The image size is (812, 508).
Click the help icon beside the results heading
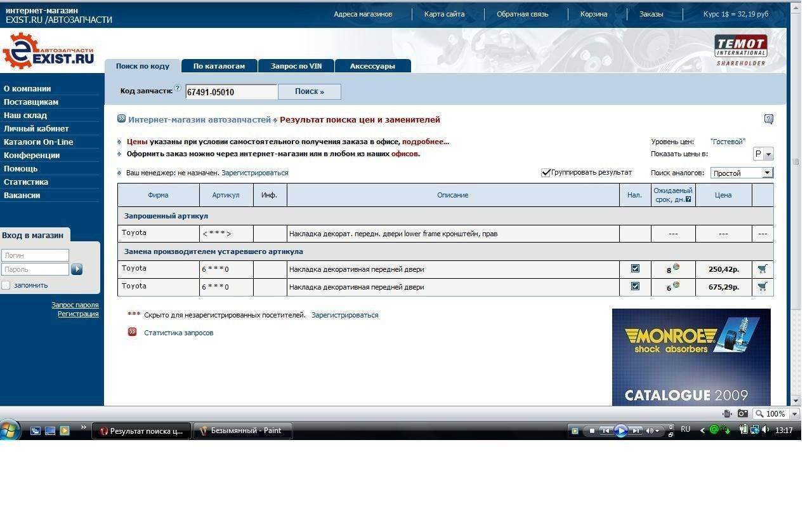click(768, 119)
